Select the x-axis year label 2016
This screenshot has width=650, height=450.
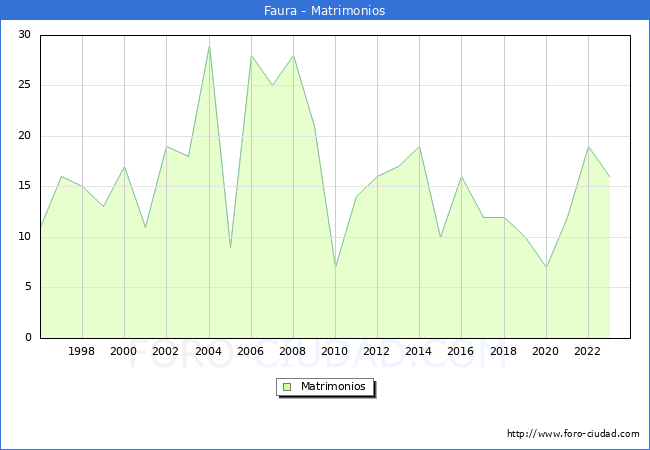click(461, 351)
